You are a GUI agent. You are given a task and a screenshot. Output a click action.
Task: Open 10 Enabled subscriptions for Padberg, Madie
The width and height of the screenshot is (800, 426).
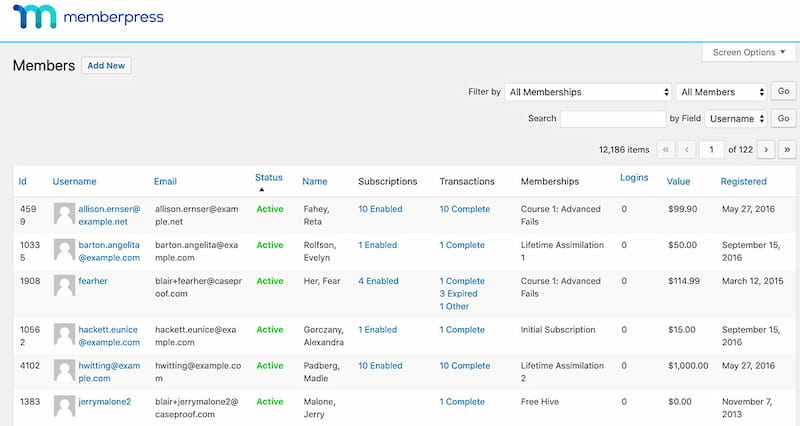coord(380,366)
